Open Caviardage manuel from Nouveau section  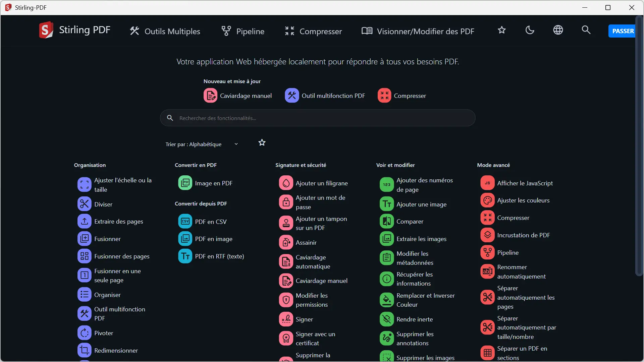[237, 96]
